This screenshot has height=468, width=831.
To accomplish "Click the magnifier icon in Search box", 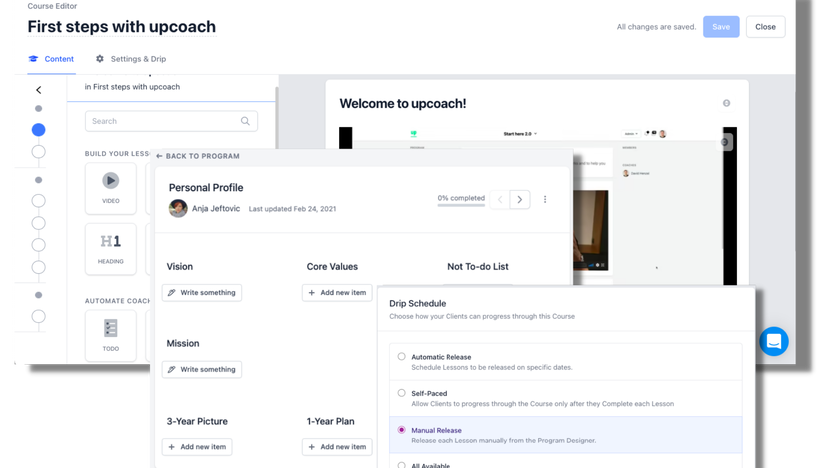I will [x=245, y=121].
